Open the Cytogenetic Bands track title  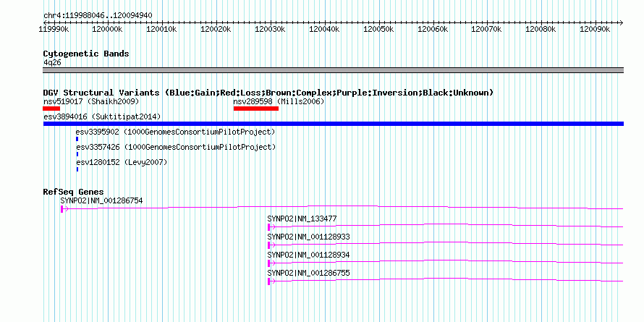[x=86, y=54]
